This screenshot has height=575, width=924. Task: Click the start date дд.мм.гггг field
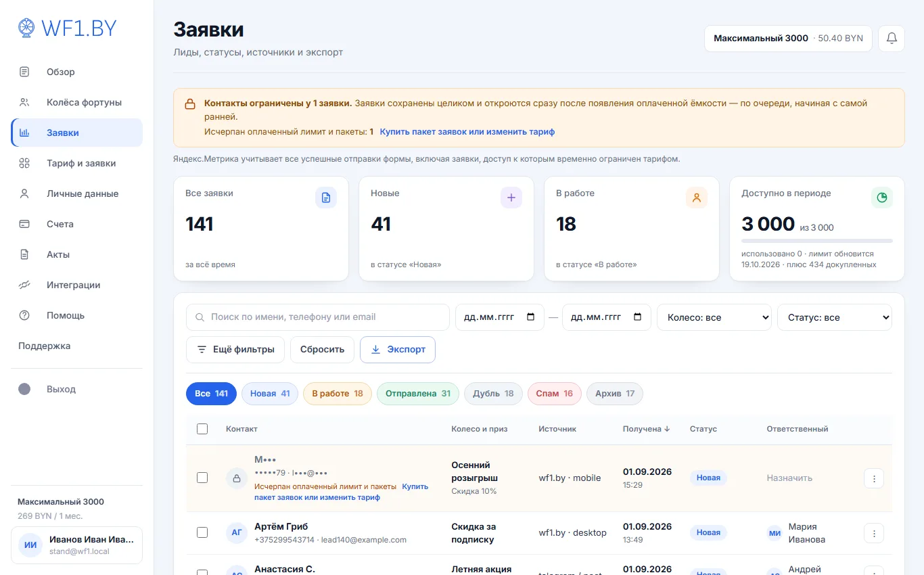coord(500,317)
